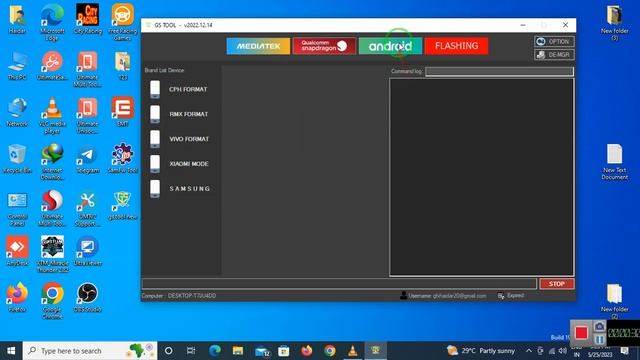Switch to the Qualcomm Snapdragon tab
The image size is (640, 360).
coord(324,46)
